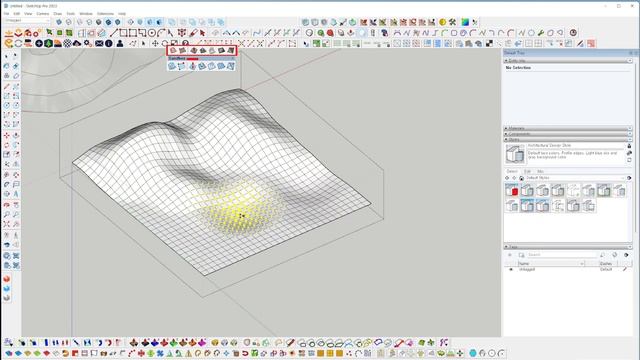Open the Edit menu
This screenshot has width=640, height=360.
17,13
